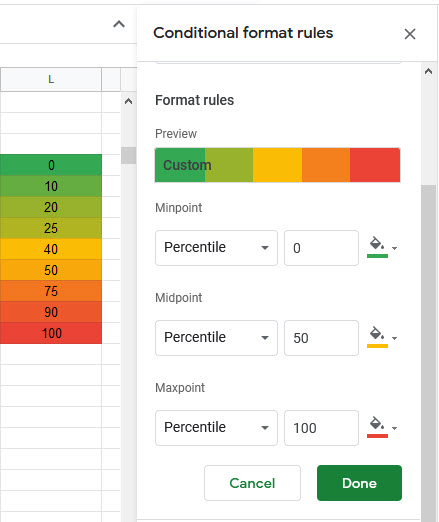Click the Custom color scale preview
The height and width of the screenshot is (522, 439).
click(277, 165)
